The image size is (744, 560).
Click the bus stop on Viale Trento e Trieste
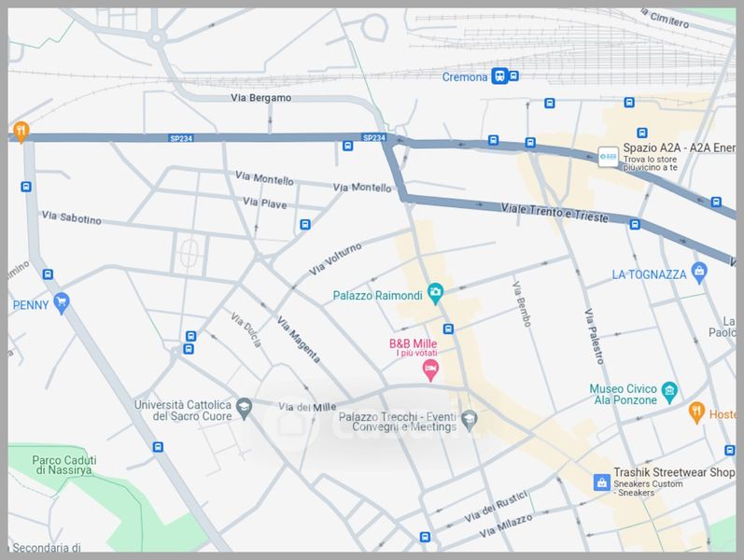635,224
